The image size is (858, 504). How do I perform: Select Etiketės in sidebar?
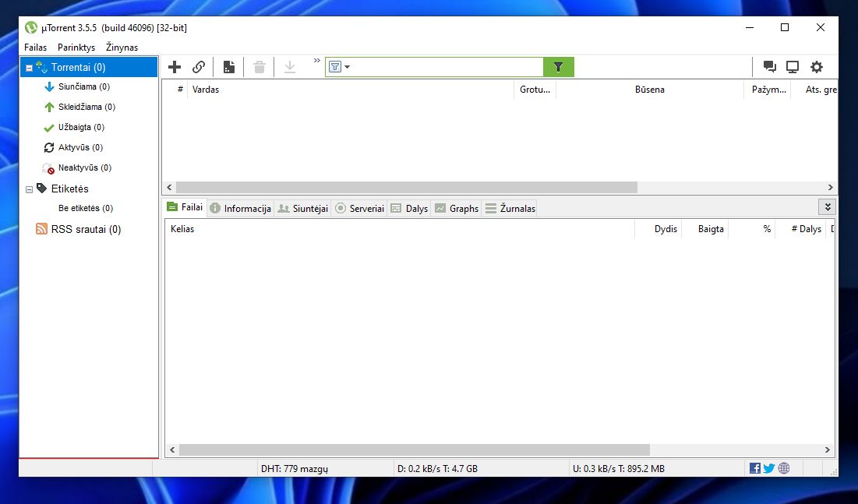pos(70,189)
